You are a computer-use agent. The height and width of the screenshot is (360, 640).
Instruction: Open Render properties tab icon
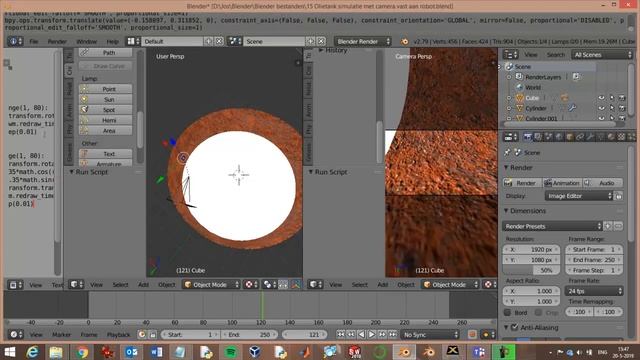(528, 137)
